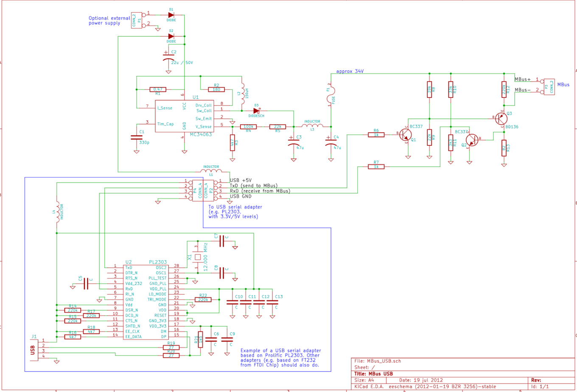Select capacitor C13 symbol
The width and height of the screenshot is (577, 392).
(x=272, y=302)
